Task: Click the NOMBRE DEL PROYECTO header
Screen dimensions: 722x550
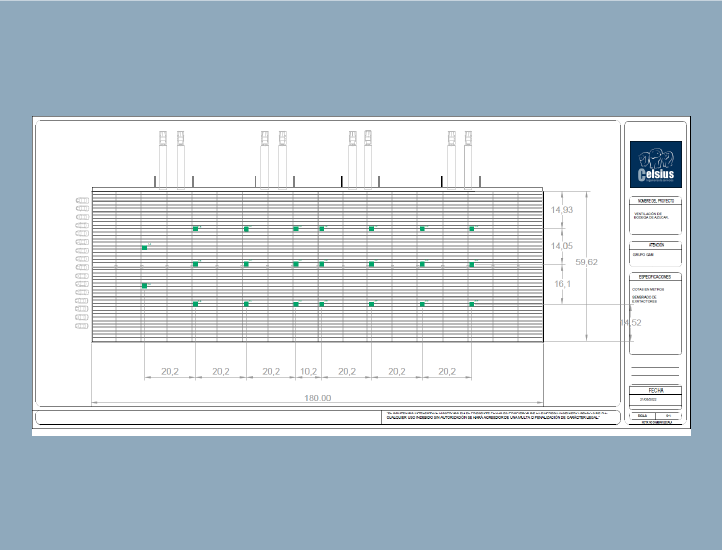Action: (656, 201)
